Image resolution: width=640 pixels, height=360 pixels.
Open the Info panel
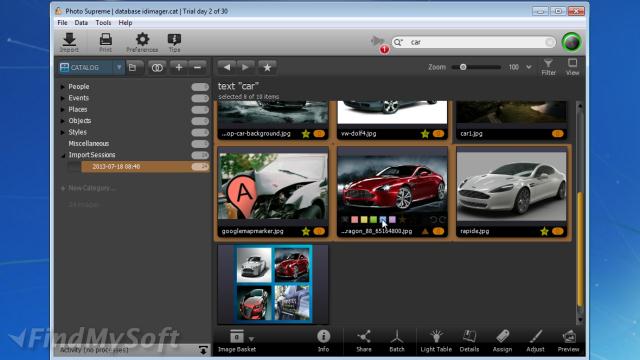point(323,341)
